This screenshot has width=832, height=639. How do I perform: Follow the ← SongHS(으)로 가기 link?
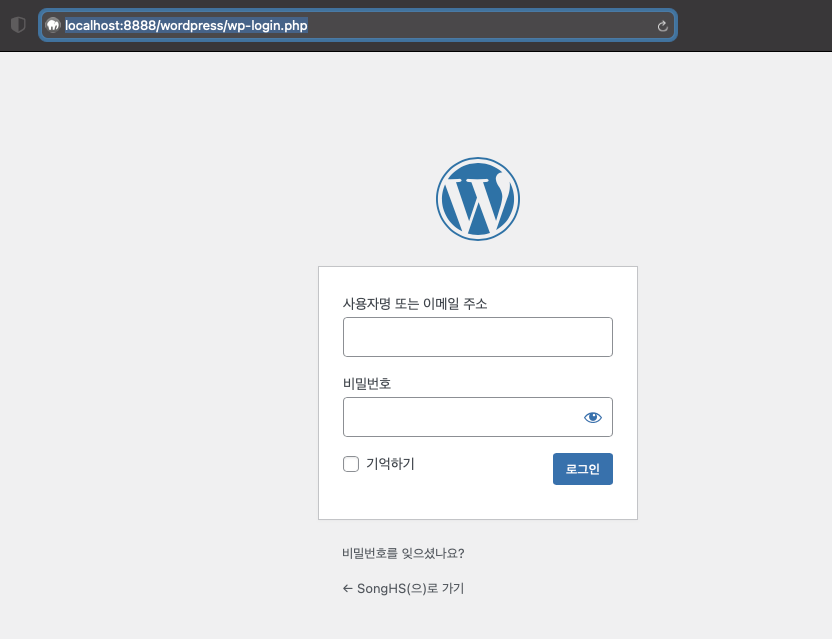[x=403, y=588]
